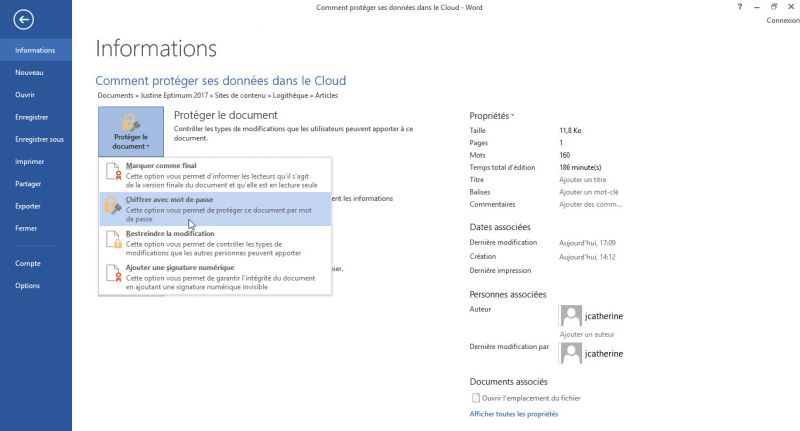Select Restreindre la modification option
Image resolution: width=800 pixels, height=431 pixels.
point(169,233)
